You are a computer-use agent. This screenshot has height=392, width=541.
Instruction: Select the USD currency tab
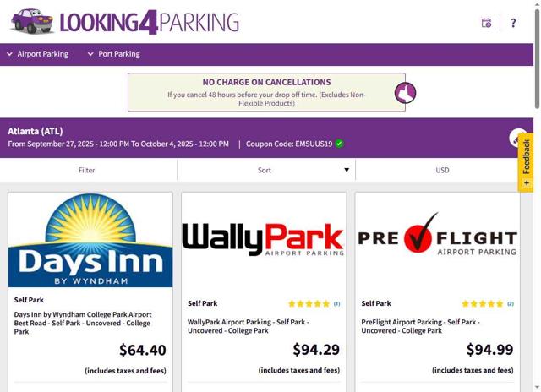point(442,170)
